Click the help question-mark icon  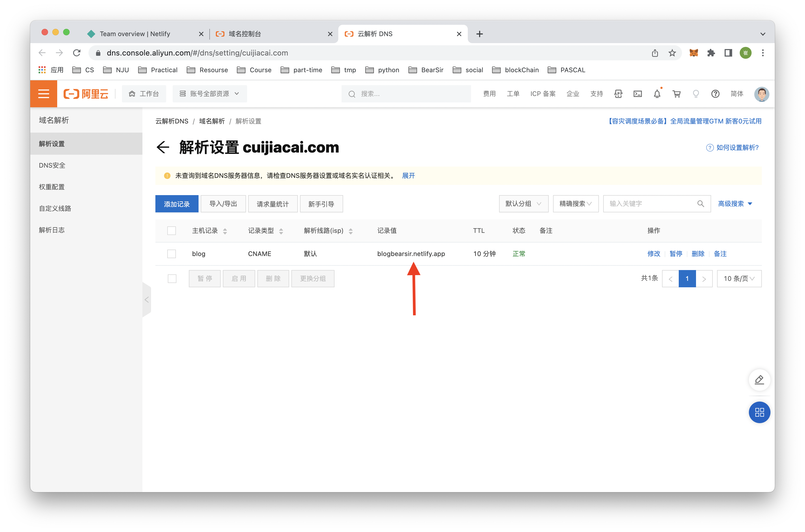pos(715,94)
